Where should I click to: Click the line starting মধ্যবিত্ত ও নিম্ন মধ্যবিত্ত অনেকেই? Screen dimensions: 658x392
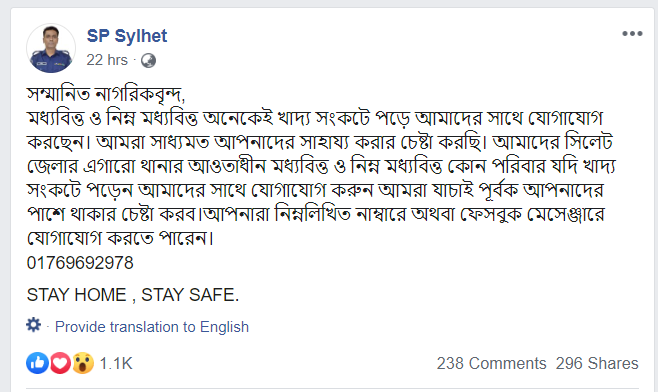pyautogui.click(x=315, y=118)
